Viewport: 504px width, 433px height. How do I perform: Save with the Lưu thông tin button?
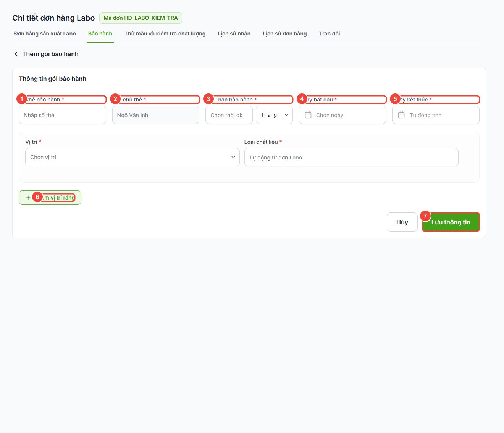click(451, 222)
